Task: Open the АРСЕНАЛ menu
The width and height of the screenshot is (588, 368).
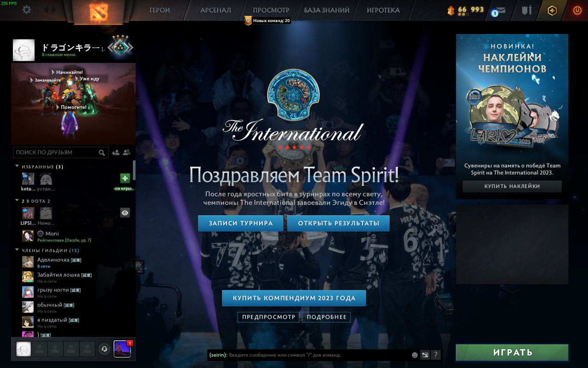Action: (x=215, y=10)
